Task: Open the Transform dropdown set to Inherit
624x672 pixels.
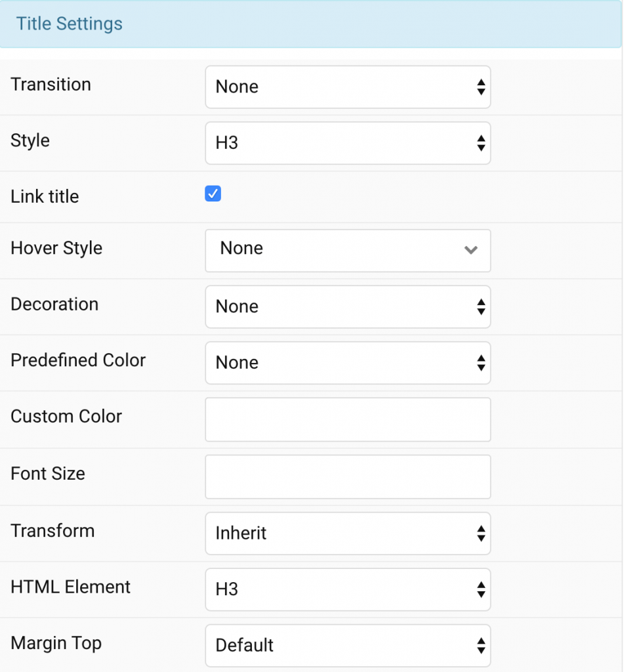Action: [x=348, y=534]
